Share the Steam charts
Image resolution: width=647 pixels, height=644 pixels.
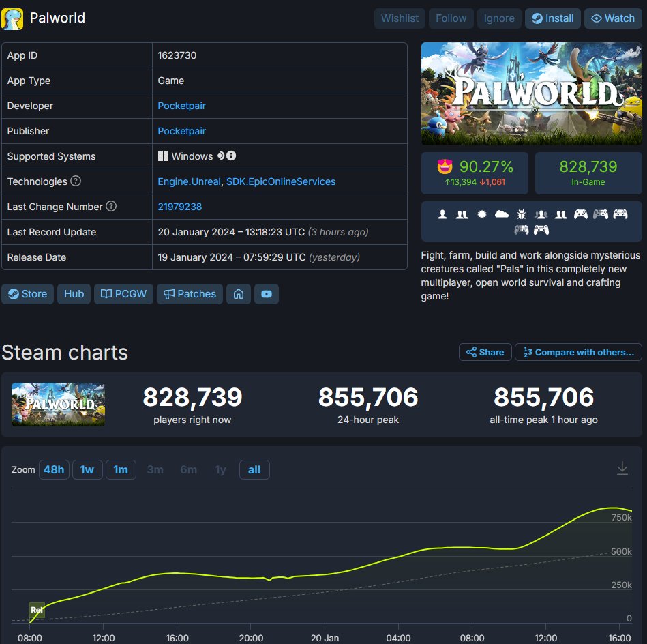[485, 352]
